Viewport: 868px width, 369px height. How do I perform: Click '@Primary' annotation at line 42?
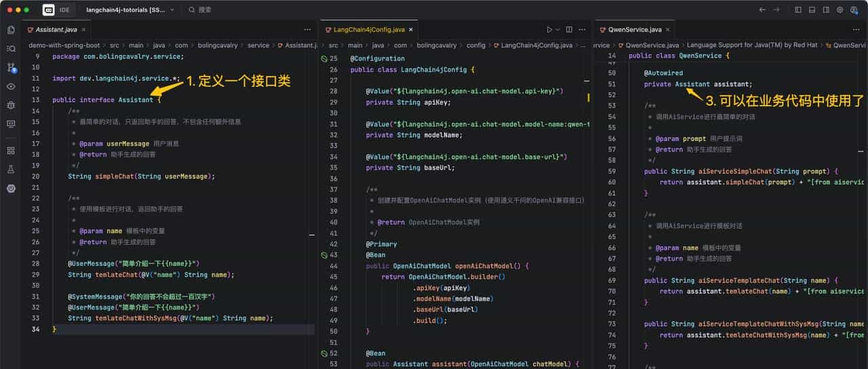(382, 244)
